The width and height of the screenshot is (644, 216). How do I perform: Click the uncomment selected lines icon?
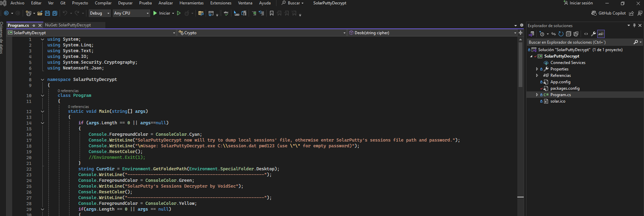[261, 13]
